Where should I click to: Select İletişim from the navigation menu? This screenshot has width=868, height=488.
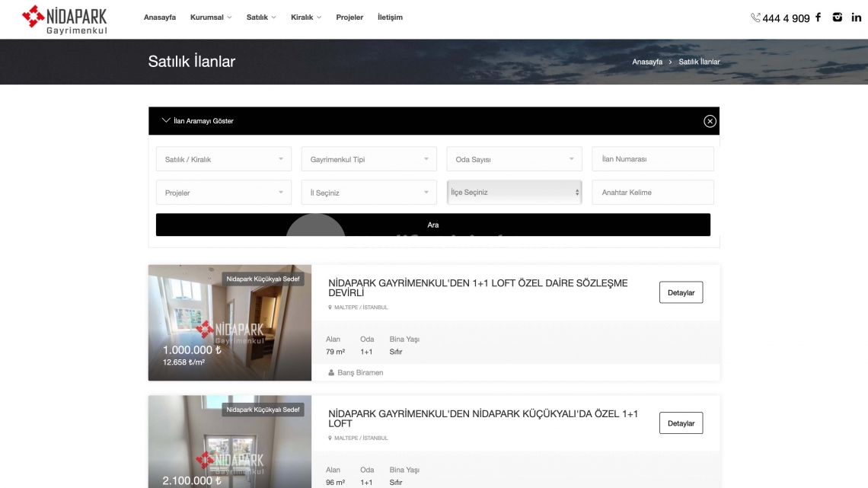tap(391, 17)
